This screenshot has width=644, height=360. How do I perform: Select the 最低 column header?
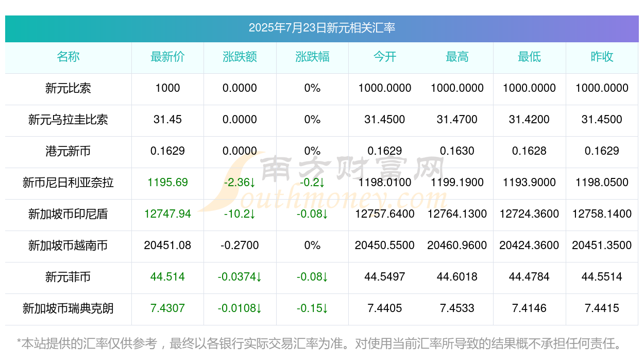click(530, 57)
